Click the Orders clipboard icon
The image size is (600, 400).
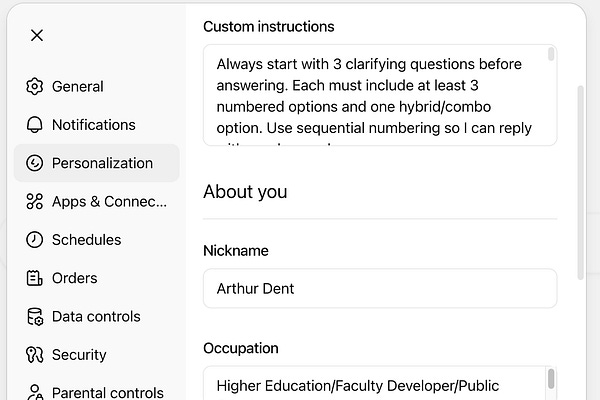pyautogui.click(x=35, y=278)
